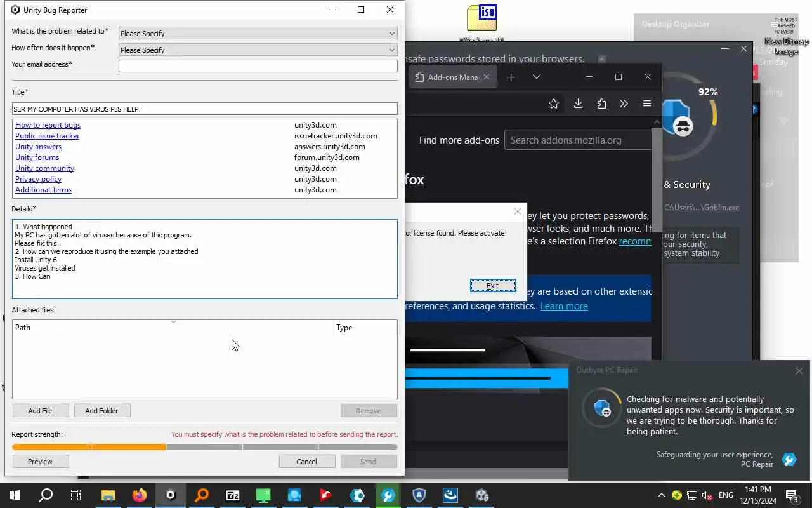
Task: Bookmark page with Firefox star icon
Action: coord(554,104)
